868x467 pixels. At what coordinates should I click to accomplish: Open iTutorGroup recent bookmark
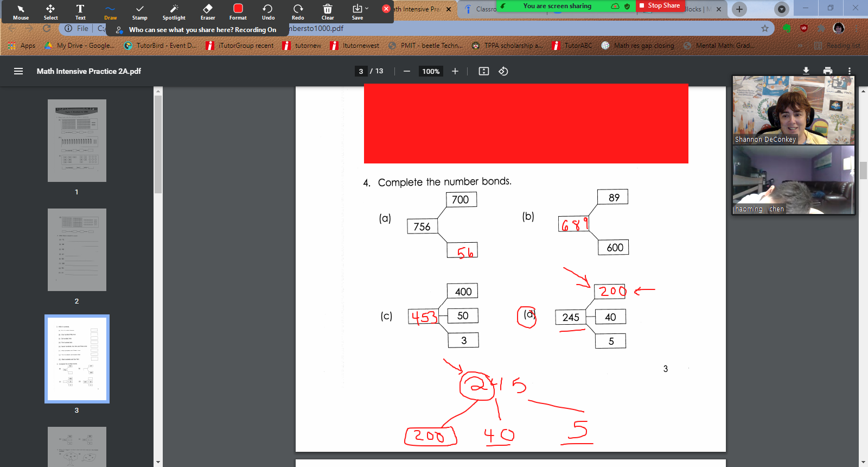pyautogui.click(x=240, y=46)
